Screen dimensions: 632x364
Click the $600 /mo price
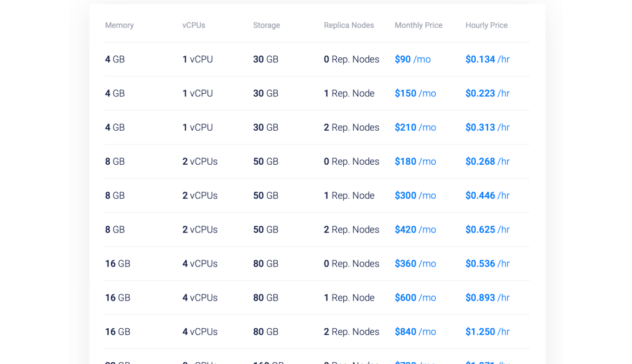click(x=415, y=298)
